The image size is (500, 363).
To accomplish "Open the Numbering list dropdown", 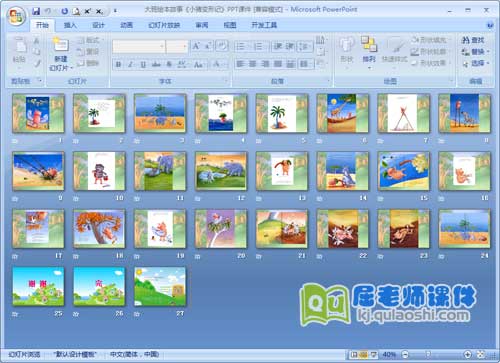I will (x=261, y=46).
